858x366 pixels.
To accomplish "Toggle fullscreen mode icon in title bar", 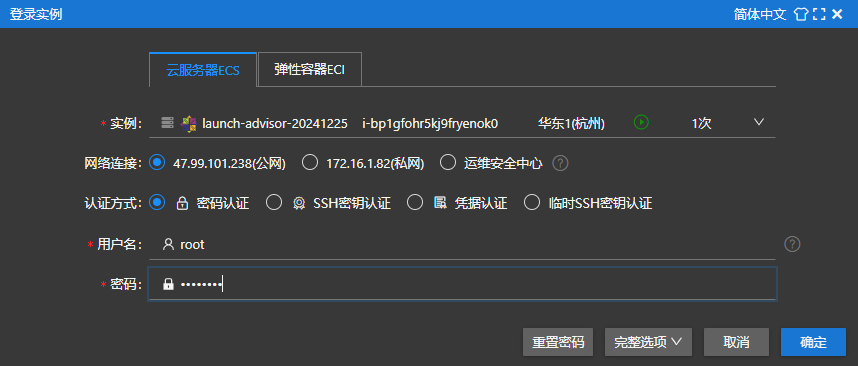I will tap(819, 14).
